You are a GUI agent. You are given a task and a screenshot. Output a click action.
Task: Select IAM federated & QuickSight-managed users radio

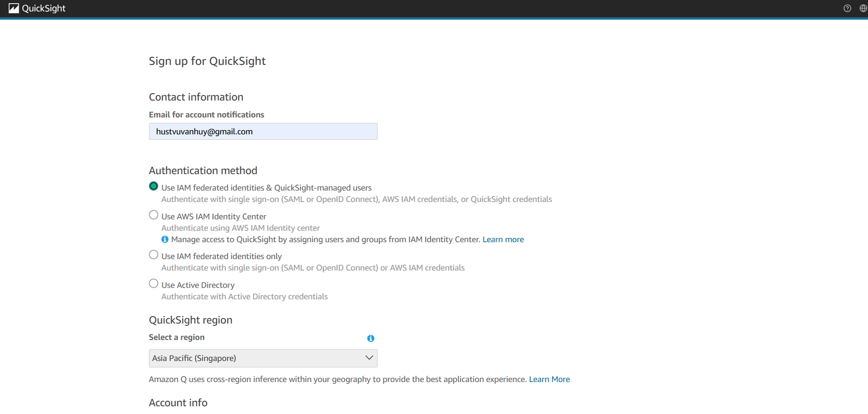coord(154,186)
